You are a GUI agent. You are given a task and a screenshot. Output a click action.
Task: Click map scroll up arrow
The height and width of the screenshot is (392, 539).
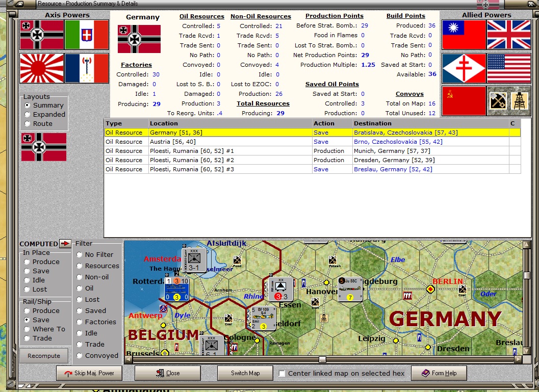pos(527,245)
